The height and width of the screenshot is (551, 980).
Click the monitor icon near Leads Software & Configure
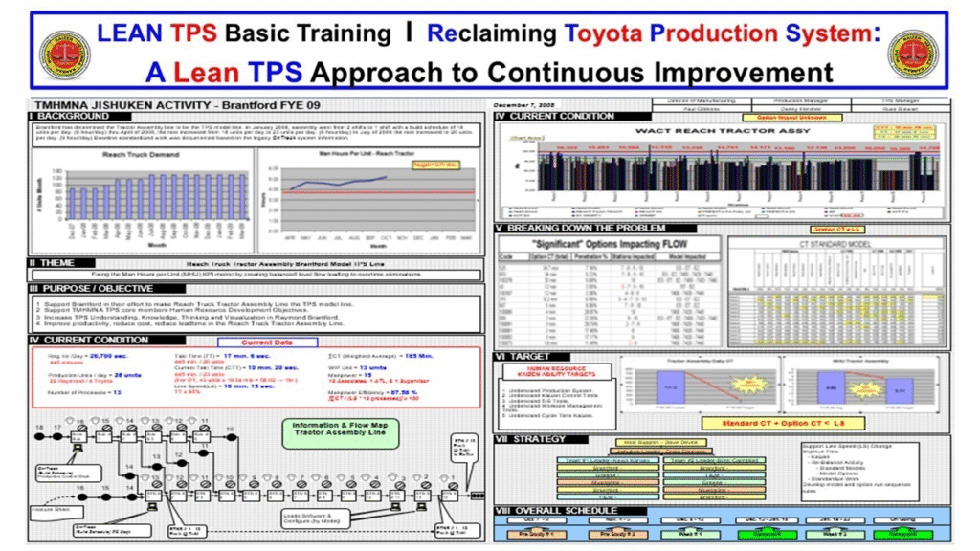(397, 507)
